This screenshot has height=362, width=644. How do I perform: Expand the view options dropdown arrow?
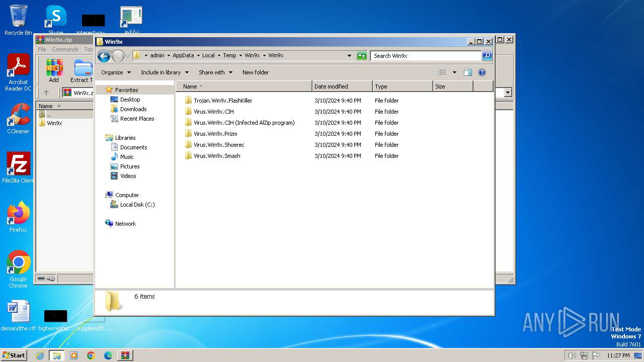[x=454, y=72]
